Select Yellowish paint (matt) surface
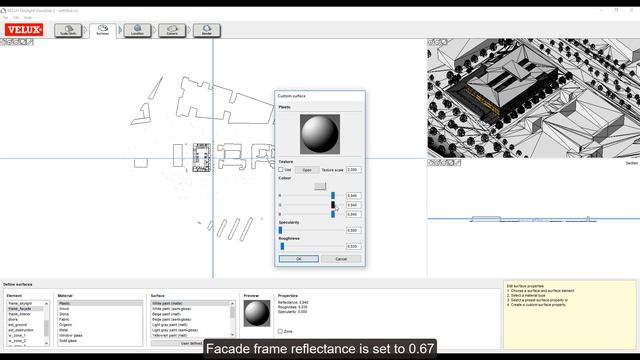The image size is (640, 360). (190, 336)
